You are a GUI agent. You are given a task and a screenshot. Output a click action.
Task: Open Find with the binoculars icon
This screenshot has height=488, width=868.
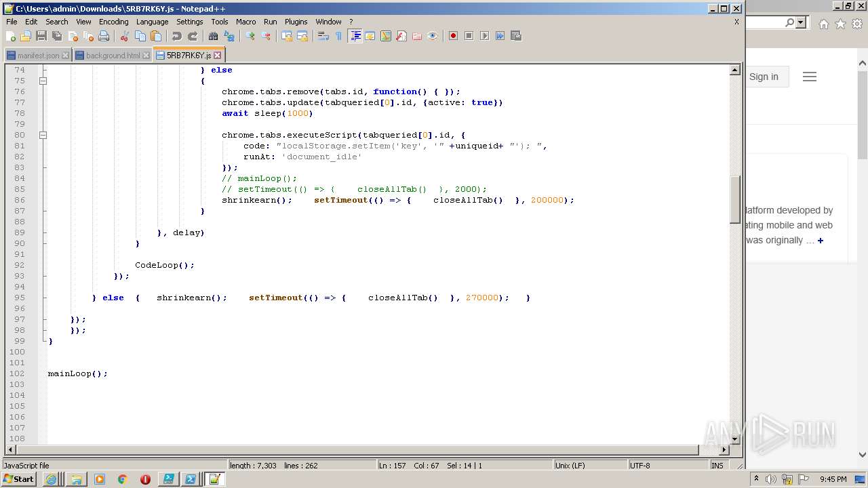click(x=214, y=36)
